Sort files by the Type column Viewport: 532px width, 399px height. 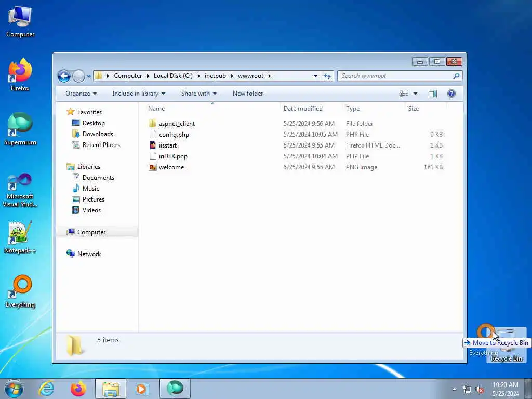[x=374, y=109]
